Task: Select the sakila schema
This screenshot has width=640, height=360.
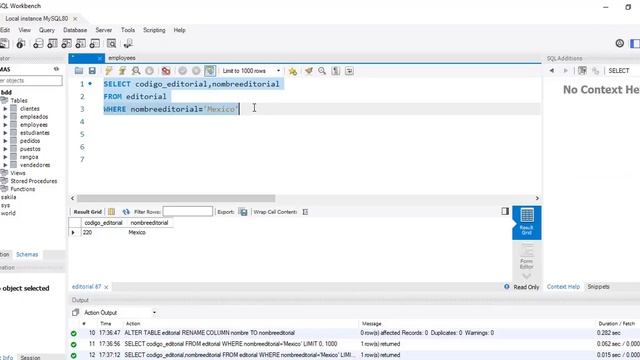Action: tap(8, 197)
